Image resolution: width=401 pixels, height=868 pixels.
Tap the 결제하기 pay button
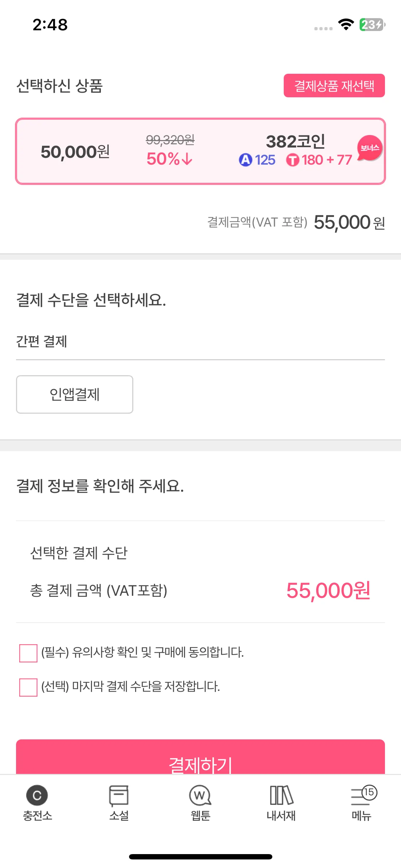point(200,757)
